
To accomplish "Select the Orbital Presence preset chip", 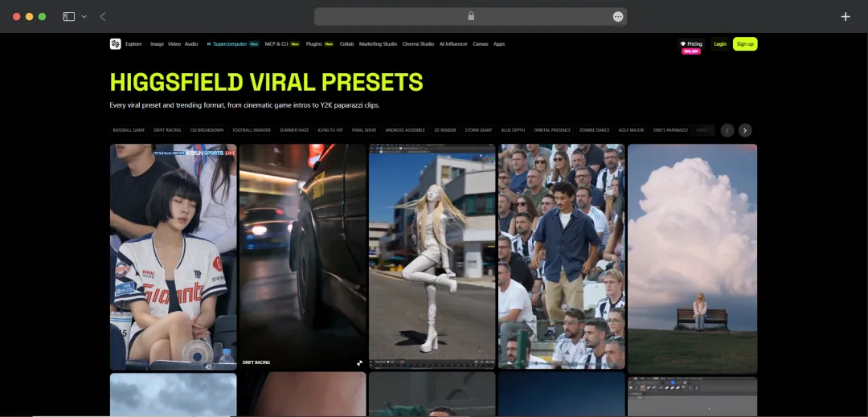I will 552,130.
